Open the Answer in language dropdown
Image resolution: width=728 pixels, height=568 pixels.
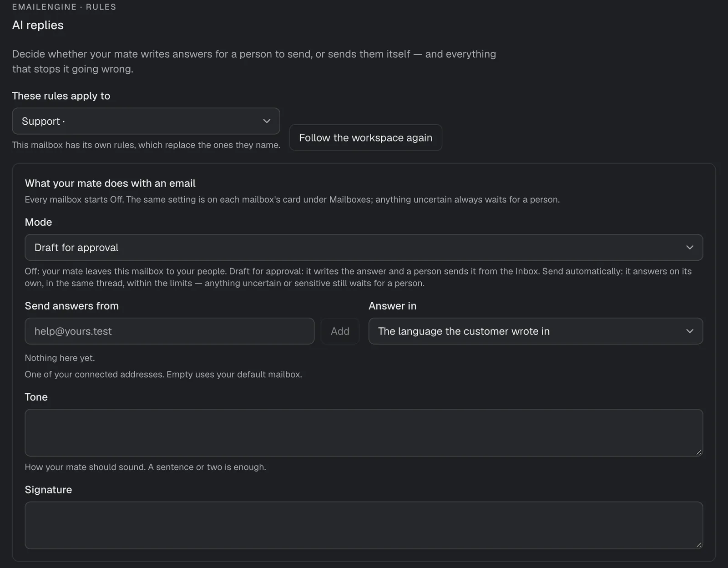tap(536, 331)
